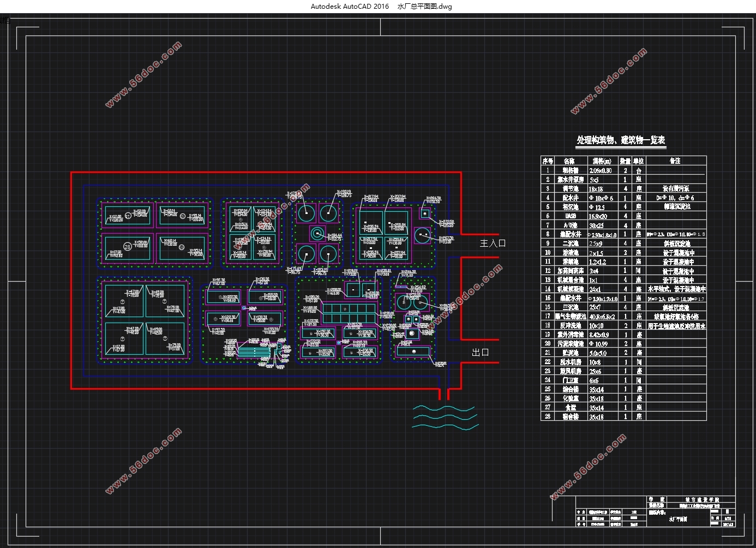Select the 主入口 main entrance label
756x548 pixels.
click(x=493, y=243)
